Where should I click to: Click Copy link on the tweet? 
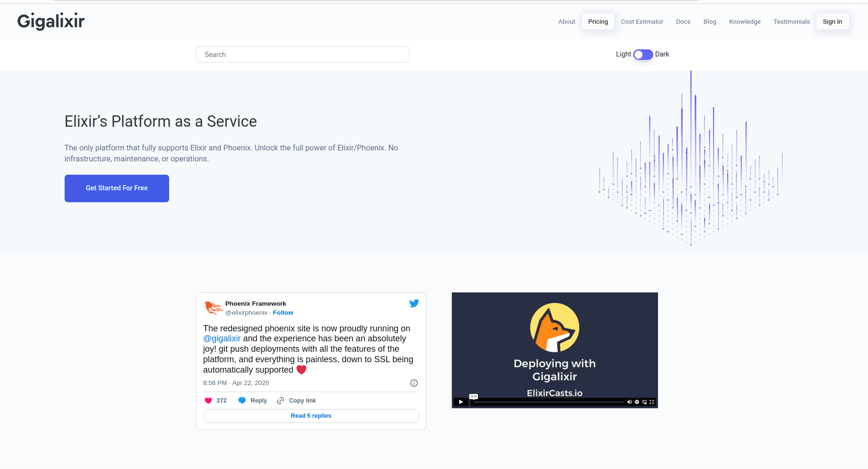297,401
